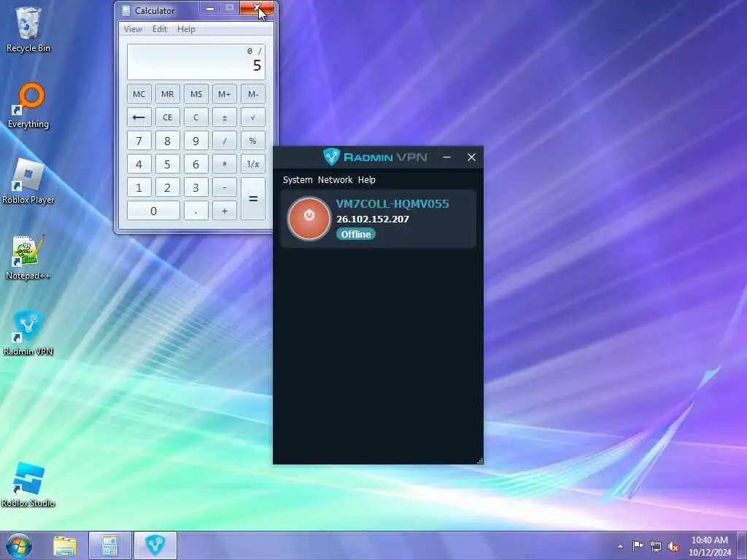This screenshot has width=747, height=560.
Task: Open File Explorer from the taskbar
Action: tap(65, 545)
